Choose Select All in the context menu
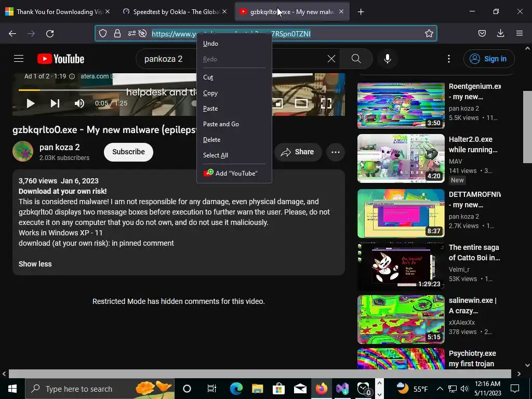Viewport: 532px width, 399px height. click(x=234, y=155)
